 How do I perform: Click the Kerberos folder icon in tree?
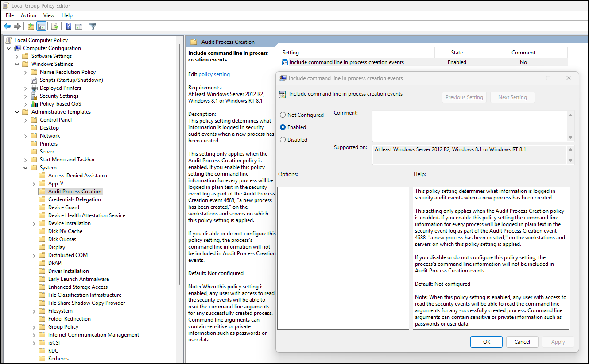pos(43,359)
